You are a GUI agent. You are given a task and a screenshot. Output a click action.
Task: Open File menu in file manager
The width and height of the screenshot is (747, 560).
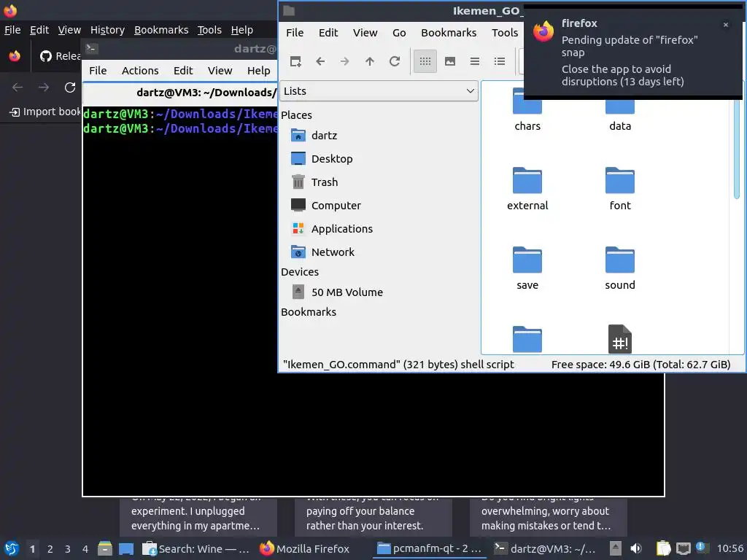pos(295,33)
